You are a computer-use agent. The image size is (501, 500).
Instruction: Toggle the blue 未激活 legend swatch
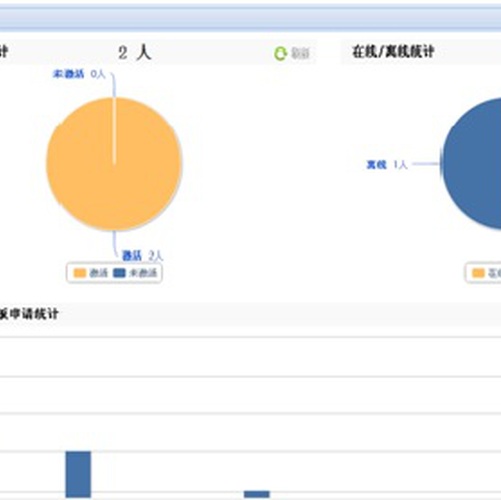pyautogui.click(x=119, y=273)
